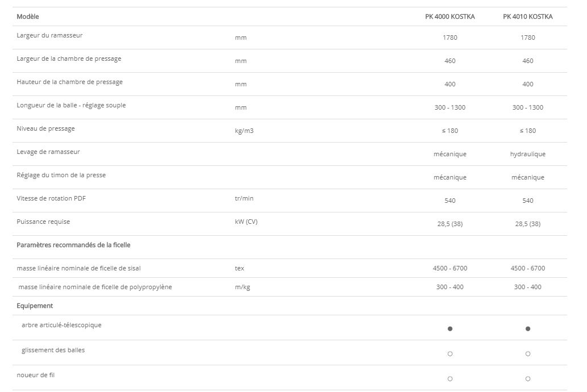This screenshot has height=392, width=587.
Task: Click the kg/m3 unit text
Action: [x=244, y=131]
